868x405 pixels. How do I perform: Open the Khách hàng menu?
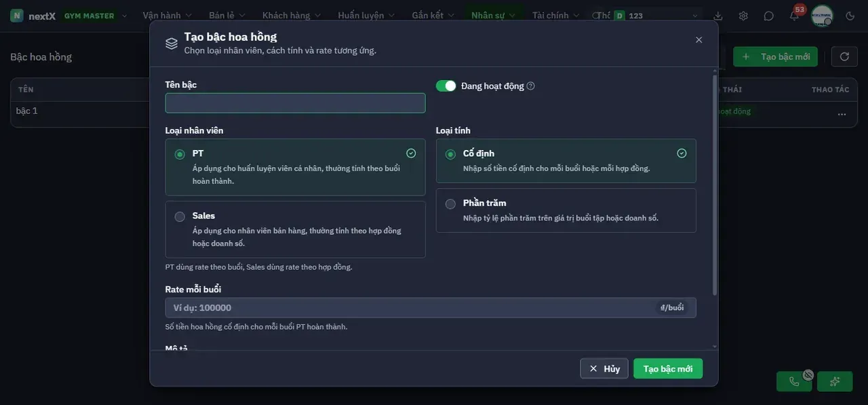pyautogui.click(x=292, y=16)
